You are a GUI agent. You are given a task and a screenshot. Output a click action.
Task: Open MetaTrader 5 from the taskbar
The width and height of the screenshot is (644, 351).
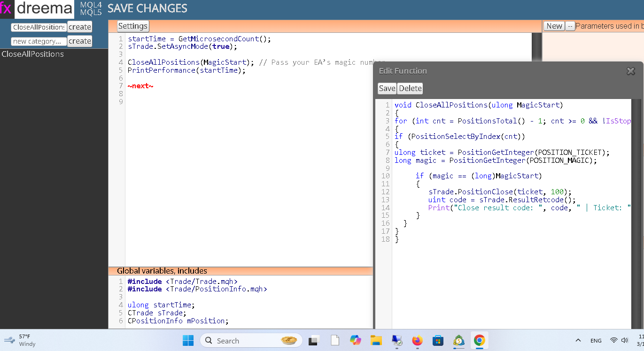(x=458, y=340)
